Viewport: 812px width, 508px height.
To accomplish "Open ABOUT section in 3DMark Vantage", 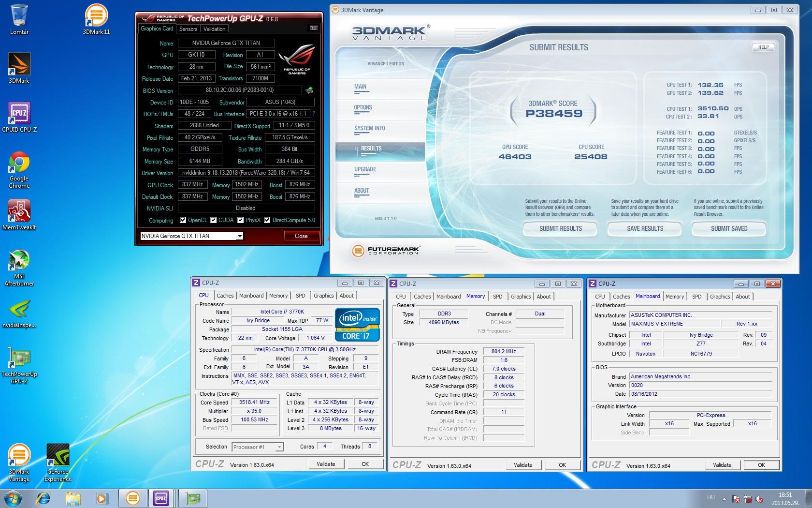I will [362, 191].
